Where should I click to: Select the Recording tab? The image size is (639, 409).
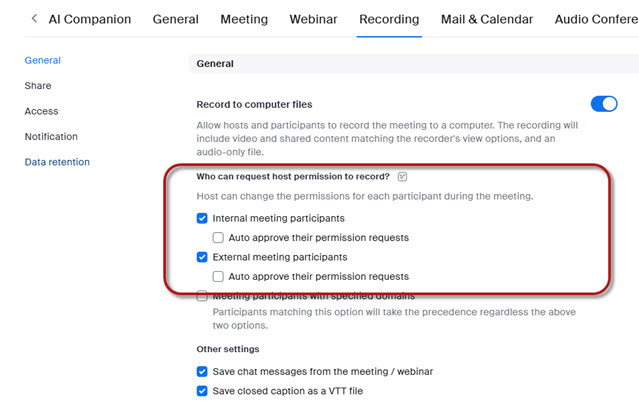click(x=389, y=19)
